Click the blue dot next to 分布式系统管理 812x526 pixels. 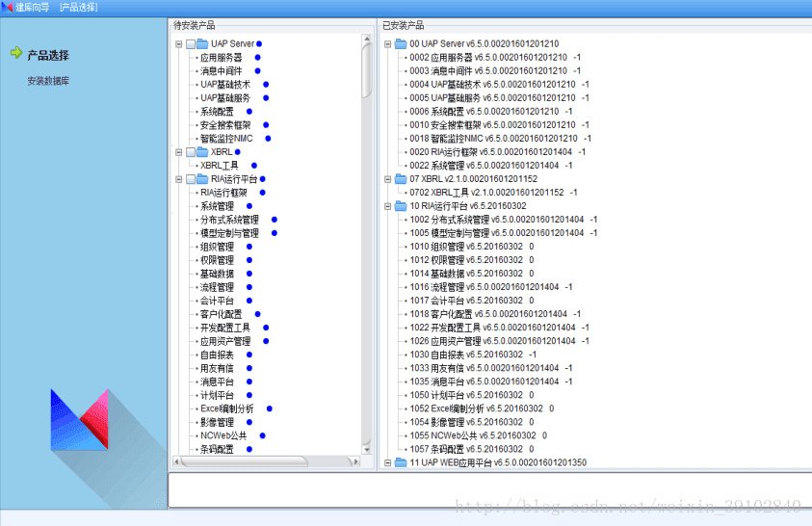[x=274, y=220]
